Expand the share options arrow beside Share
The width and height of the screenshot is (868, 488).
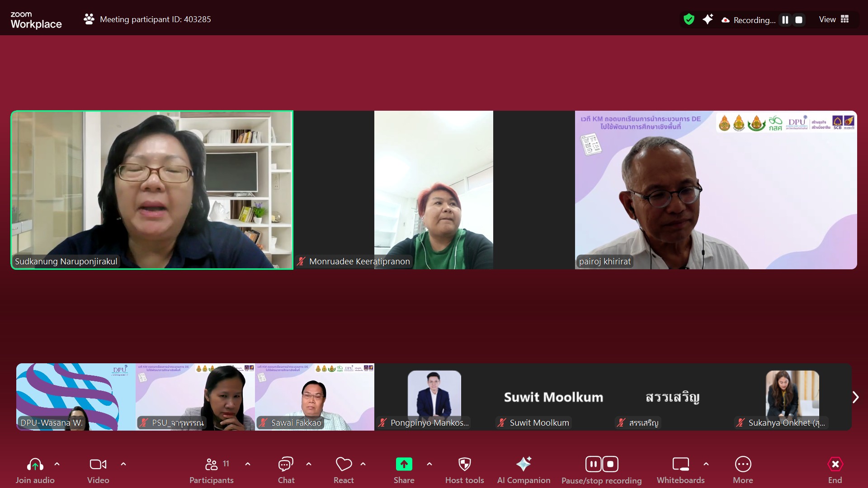[429, 464]
